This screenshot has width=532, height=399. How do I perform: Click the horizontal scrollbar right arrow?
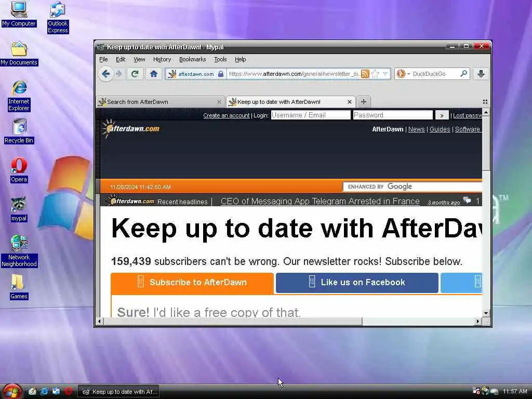tap(478, 321)
